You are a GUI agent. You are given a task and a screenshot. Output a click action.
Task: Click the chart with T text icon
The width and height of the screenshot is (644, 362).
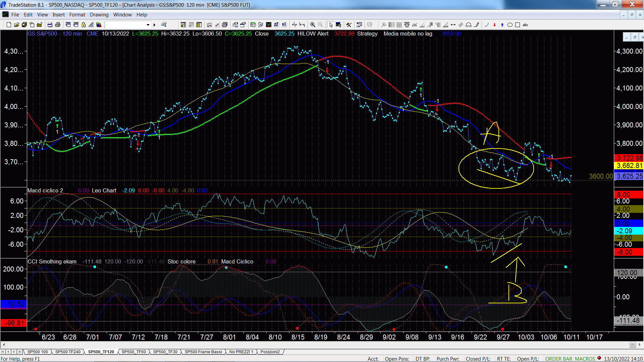tap(338, 25)
